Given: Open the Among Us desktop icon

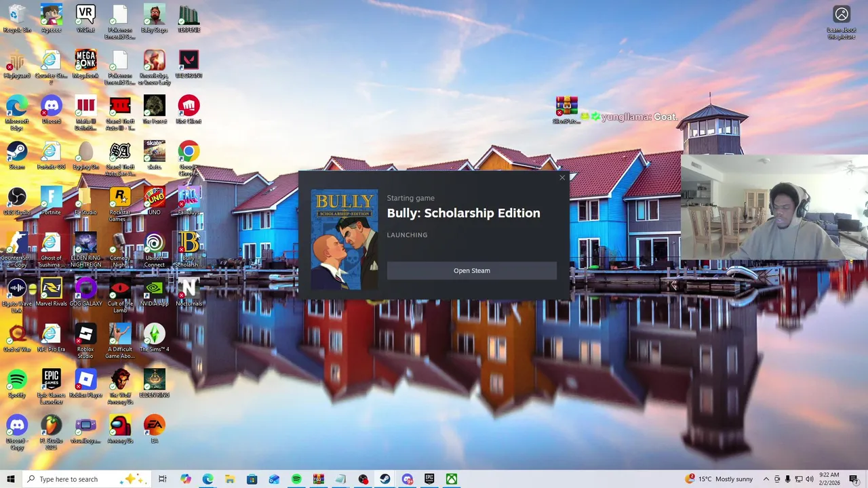Looking at the screenshot, I should click(x=120, y=428).
